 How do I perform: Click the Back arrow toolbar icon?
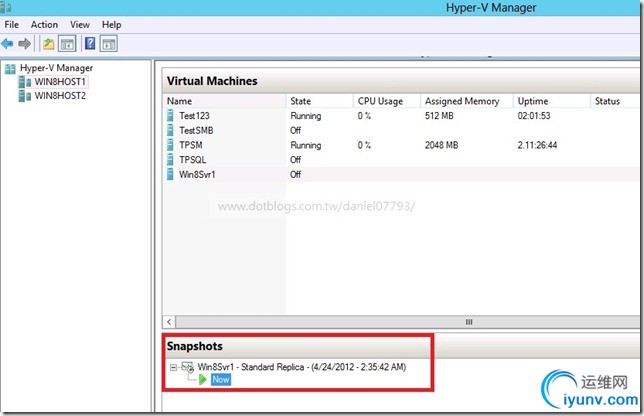tap(7, 44)
